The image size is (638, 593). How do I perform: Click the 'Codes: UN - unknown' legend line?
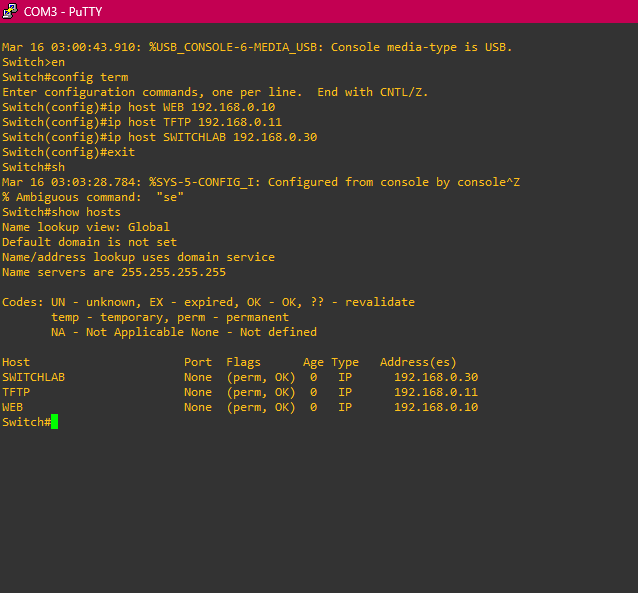click(208, 302)
